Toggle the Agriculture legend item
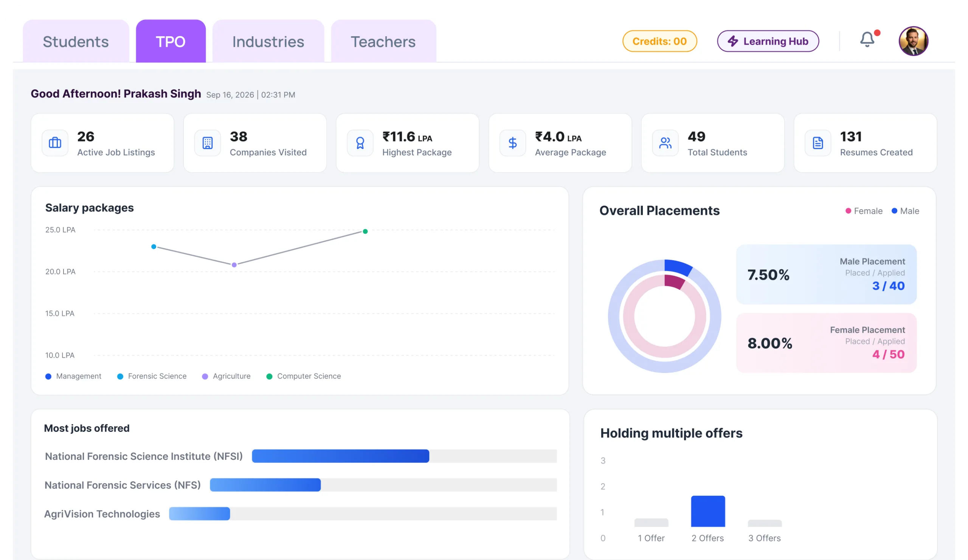The width and height of the screenshot is (968, 560). click(x=226, y=376)
